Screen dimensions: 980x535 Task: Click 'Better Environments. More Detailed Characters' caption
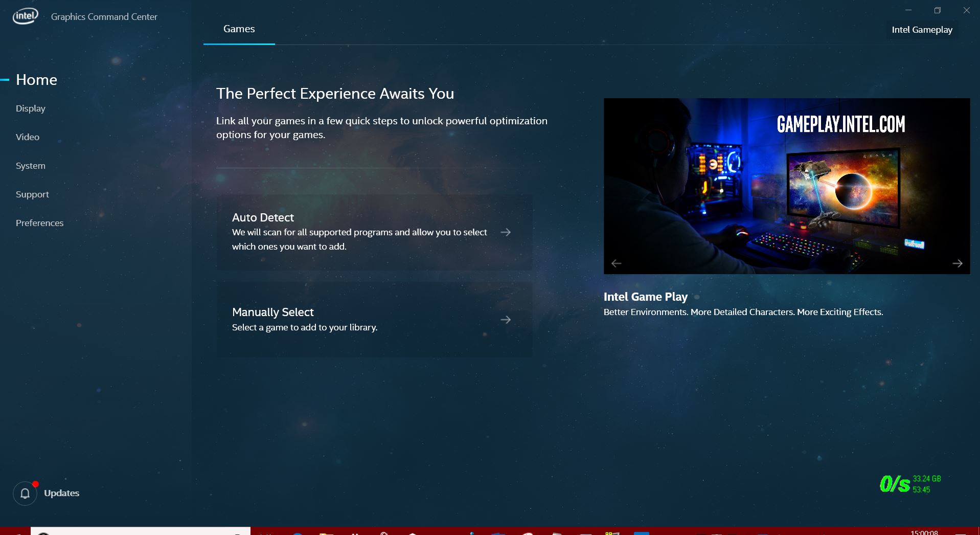point(743,312)
